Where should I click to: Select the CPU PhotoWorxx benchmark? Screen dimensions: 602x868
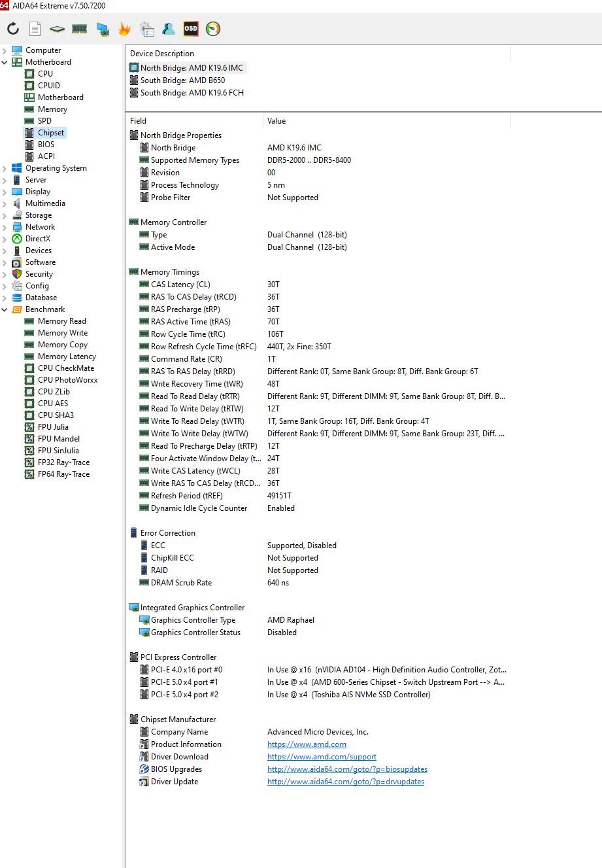click(x=68, y=380)
